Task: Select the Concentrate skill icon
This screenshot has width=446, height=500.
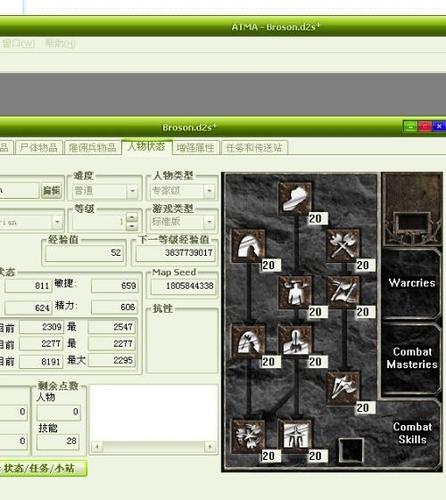Action: point(295,342)
